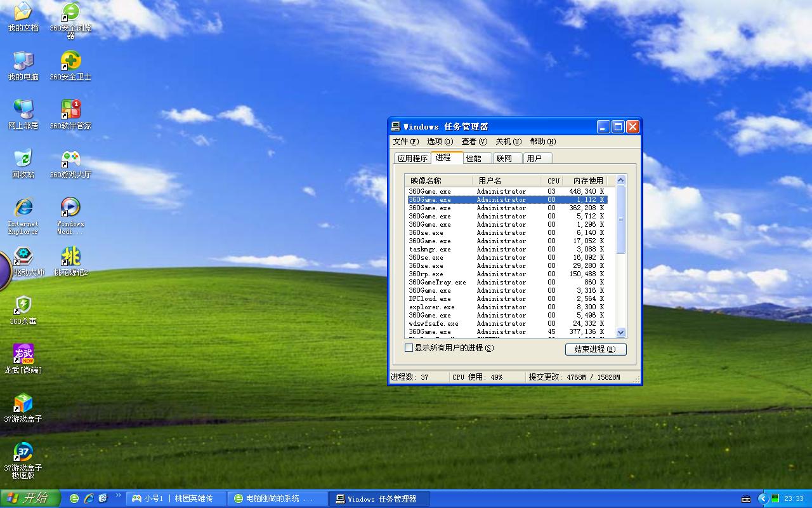
Task: Click the process list scroll up arrow
Action: click(x=621, y=180)
